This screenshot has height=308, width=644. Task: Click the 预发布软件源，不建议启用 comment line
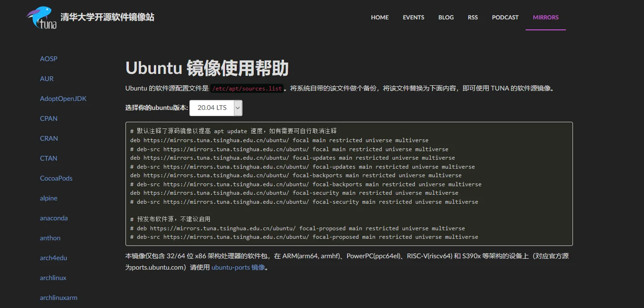point(170,219)
